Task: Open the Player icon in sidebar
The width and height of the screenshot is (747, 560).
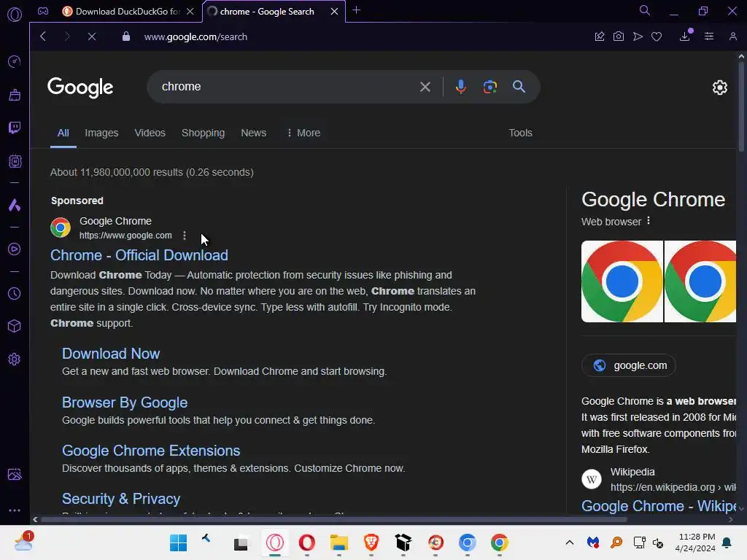Action: click(15, 249)
